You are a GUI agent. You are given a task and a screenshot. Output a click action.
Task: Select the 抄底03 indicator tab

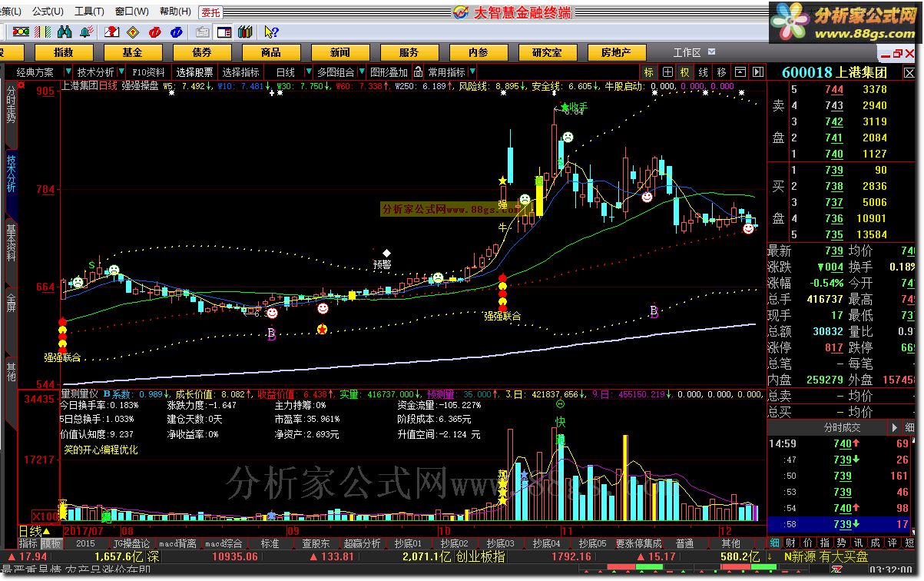[500, 543]
